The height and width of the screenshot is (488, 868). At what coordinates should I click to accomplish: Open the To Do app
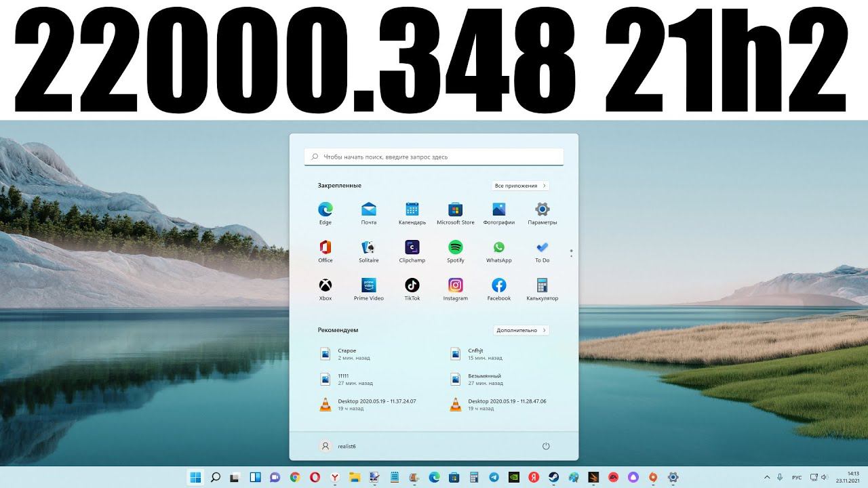(x=542, y=251)
